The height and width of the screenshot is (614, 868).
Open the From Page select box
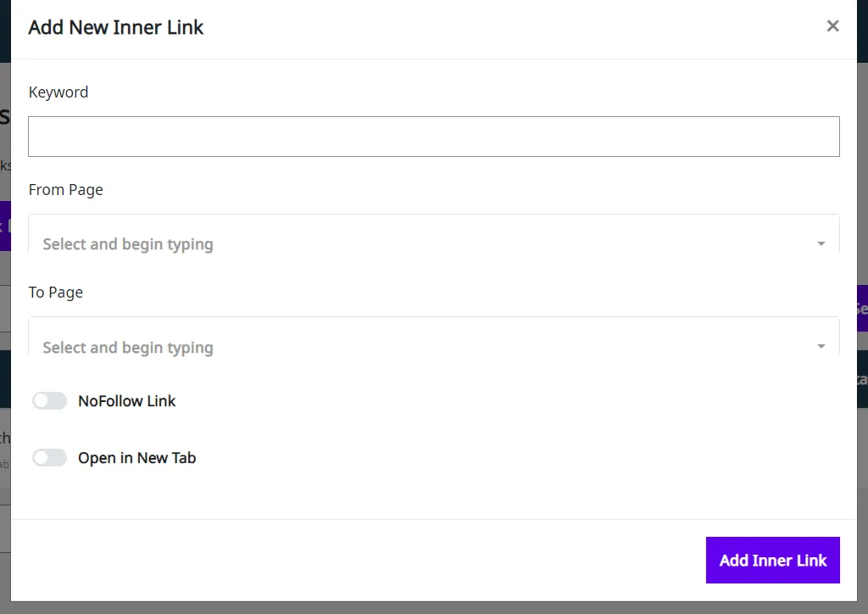pos(434,233)
